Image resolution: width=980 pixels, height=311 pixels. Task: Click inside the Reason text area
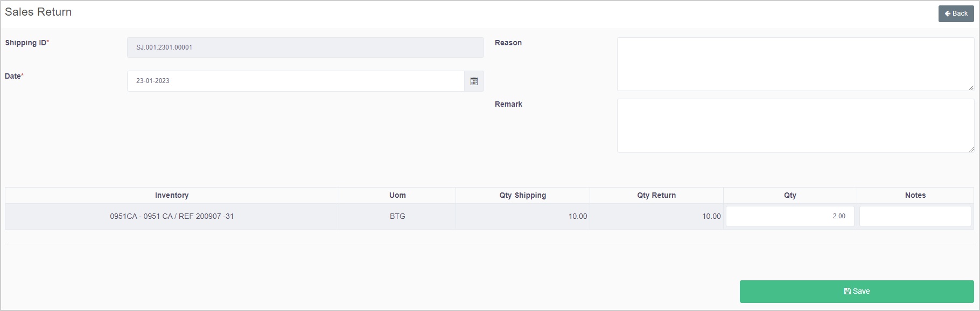tap(795, 64)
